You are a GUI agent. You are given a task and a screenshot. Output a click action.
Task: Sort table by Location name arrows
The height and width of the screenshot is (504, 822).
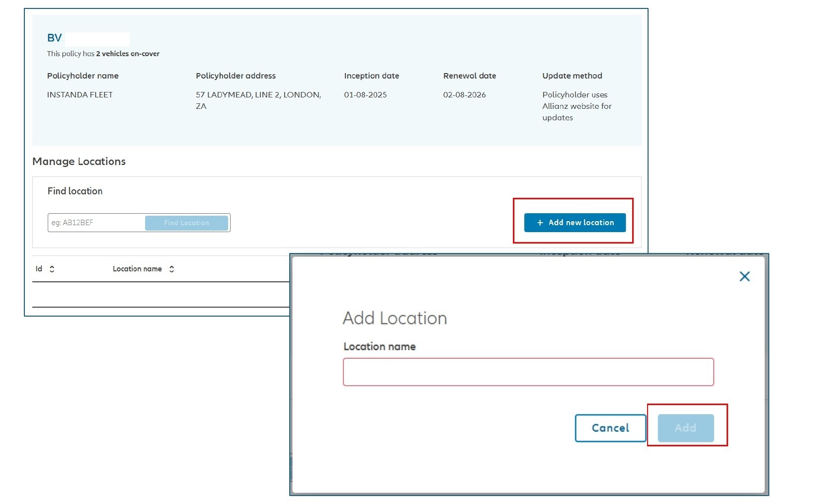(x=171, y=269)
